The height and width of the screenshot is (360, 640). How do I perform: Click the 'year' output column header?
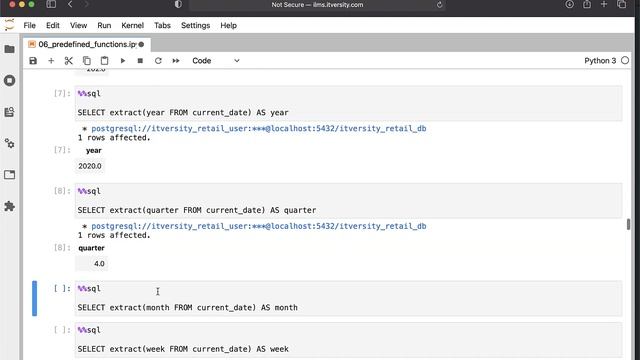click(93, 151)
